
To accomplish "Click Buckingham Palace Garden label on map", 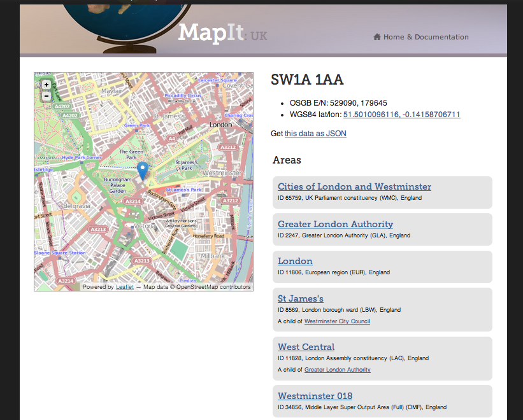I will (x=118, y=185).
